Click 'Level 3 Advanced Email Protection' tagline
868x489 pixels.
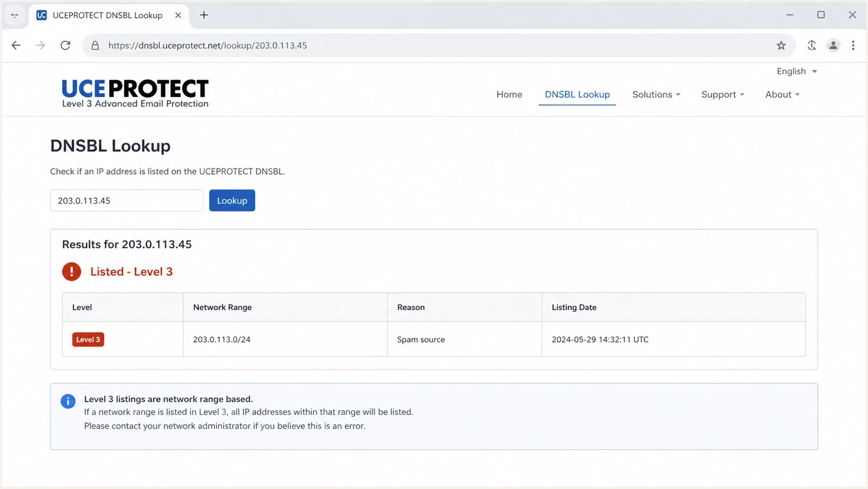pyautogui.click(x=135, y=103)
